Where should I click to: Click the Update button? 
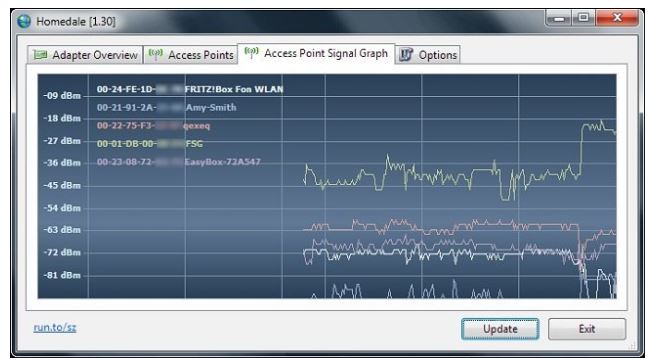(x=500, y=329)
